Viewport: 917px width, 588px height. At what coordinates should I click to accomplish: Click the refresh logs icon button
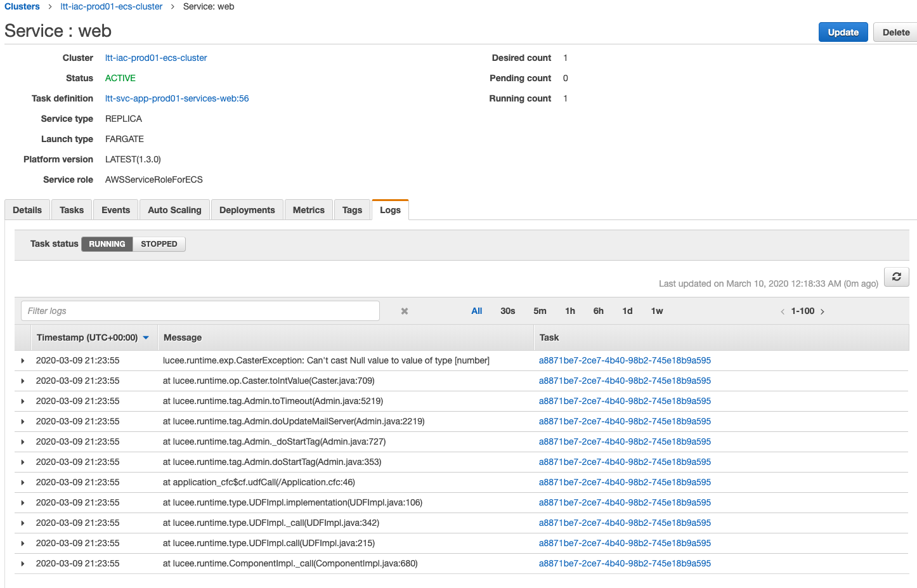point(896,277)
